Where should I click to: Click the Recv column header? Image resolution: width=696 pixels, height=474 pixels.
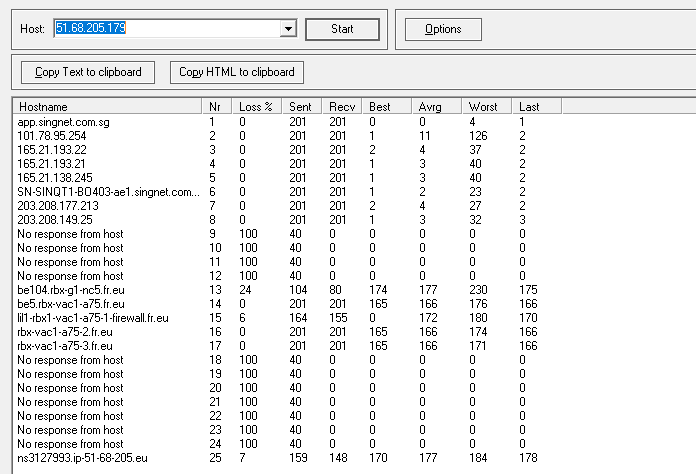point(341,106)
